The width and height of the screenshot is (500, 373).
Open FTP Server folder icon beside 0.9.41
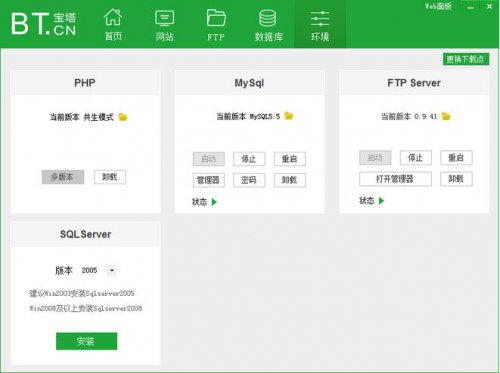[x=446, y=116]
